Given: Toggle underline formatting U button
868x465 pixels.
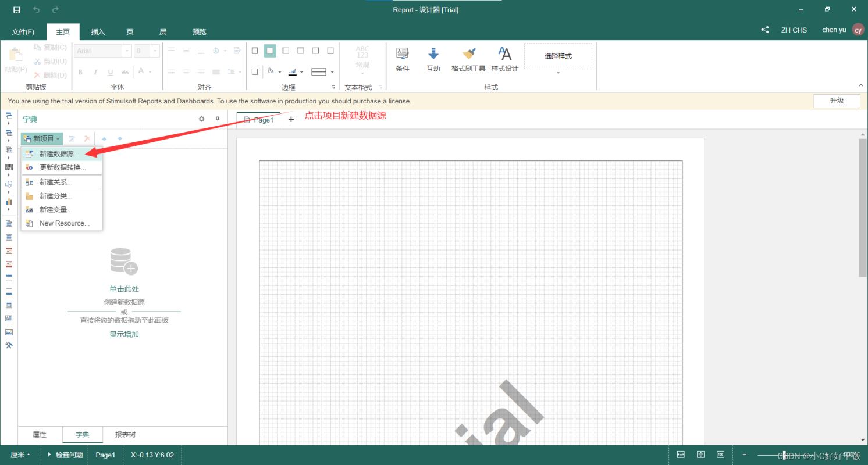Looking at the screenshot, I should (x=111, y=72).
